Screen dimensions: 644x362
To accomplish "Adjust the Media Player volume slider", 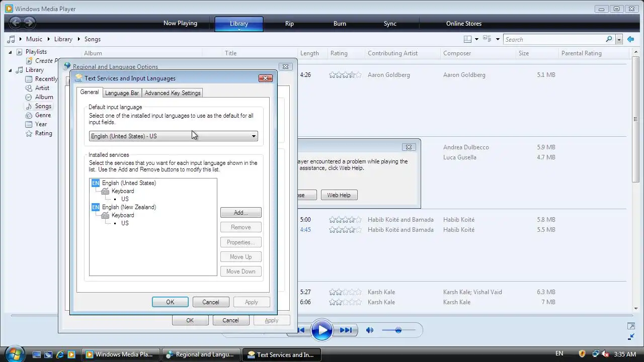I will pos(398,330).
